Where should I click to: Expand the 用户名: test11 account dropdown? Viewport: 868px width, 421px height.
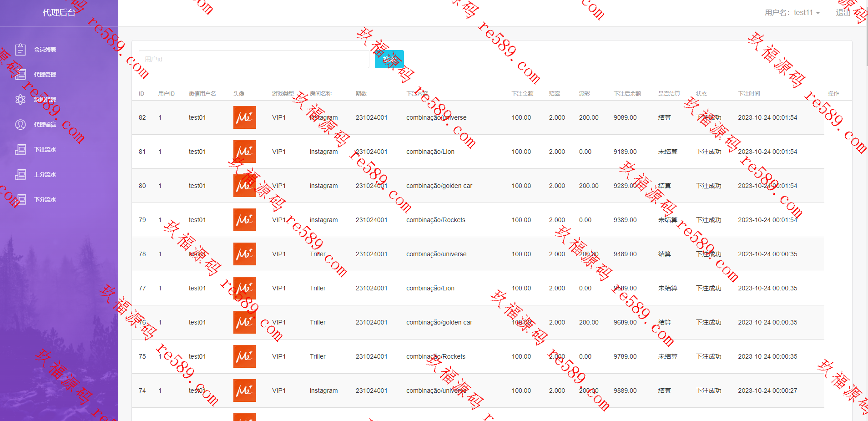point(792,13)
